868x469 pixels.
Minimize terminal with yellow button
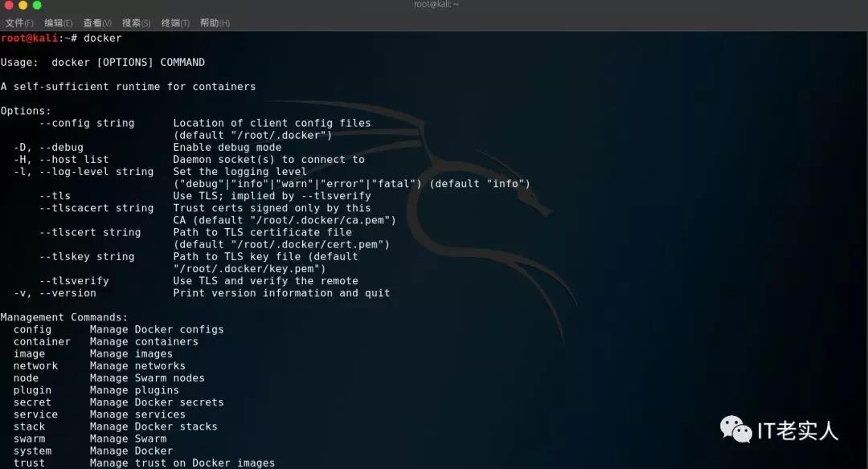23,5
